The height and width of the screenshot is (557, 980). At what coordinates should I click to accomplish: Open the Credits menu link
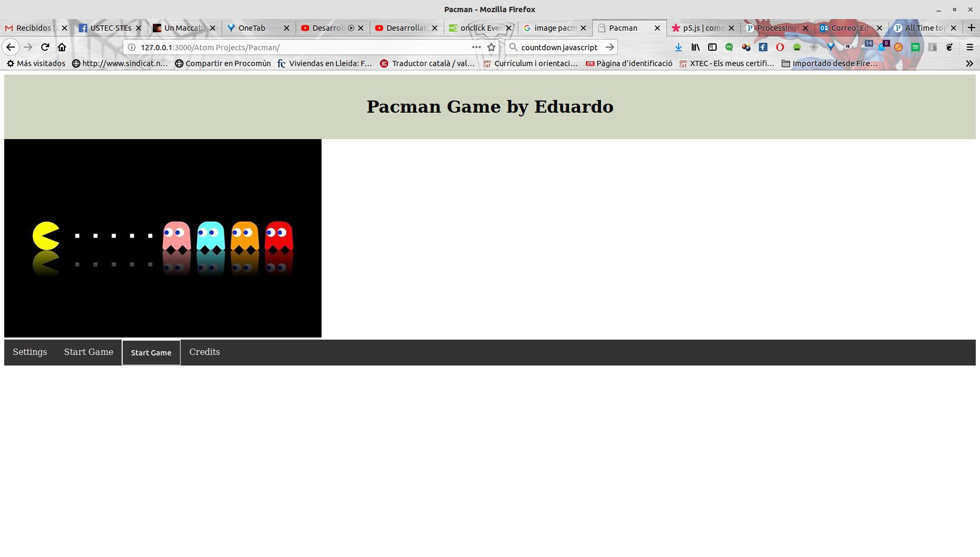tap(205, 352)
